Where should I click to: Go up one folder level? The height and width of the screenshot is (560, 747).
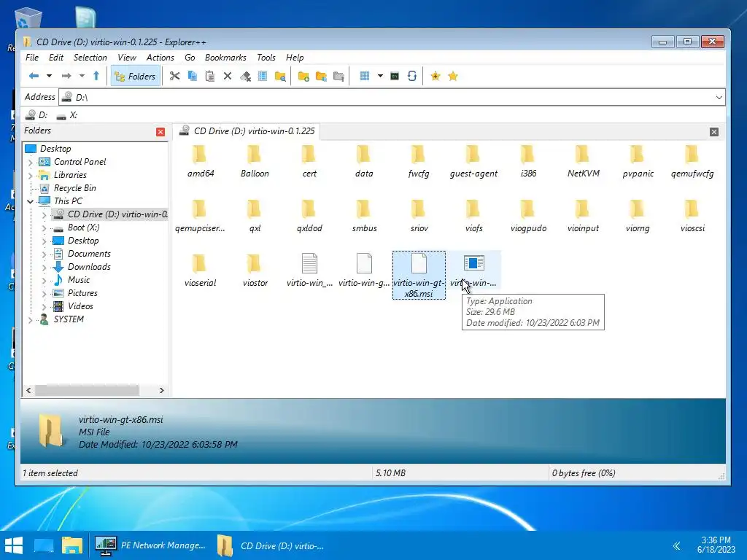click(96, 76)
